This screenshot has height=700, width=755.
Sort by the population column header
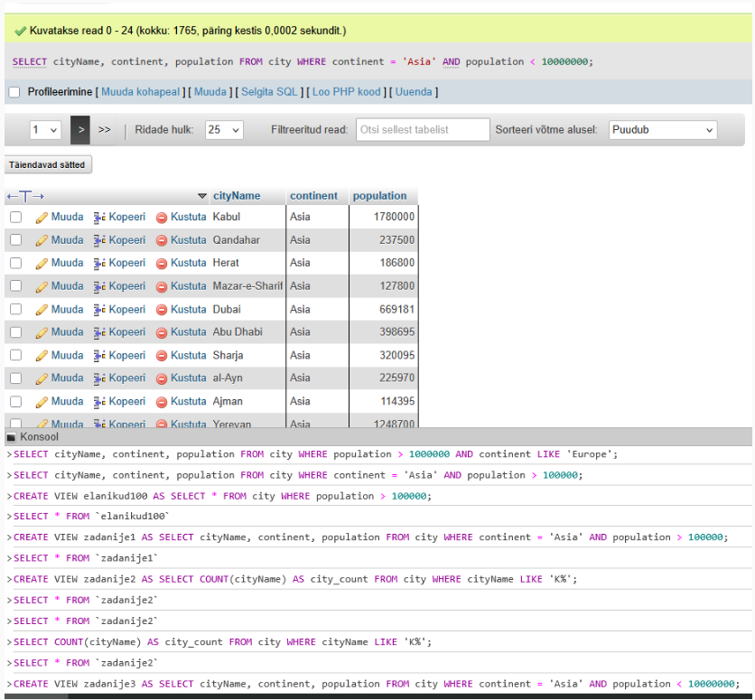379,196
